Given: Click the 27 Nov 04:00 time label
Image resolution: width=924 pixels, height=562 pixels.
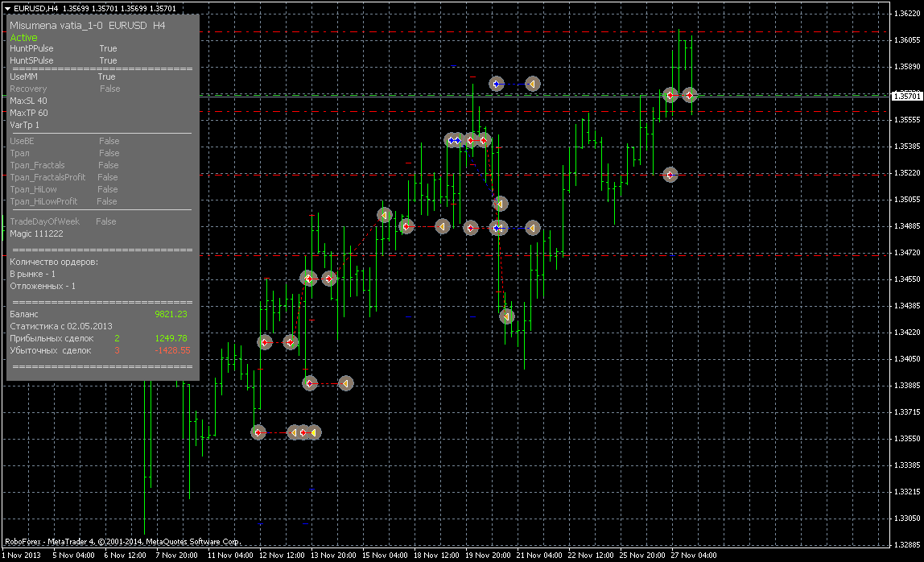Looking at the screenshot, I should [x=694, y=555].
